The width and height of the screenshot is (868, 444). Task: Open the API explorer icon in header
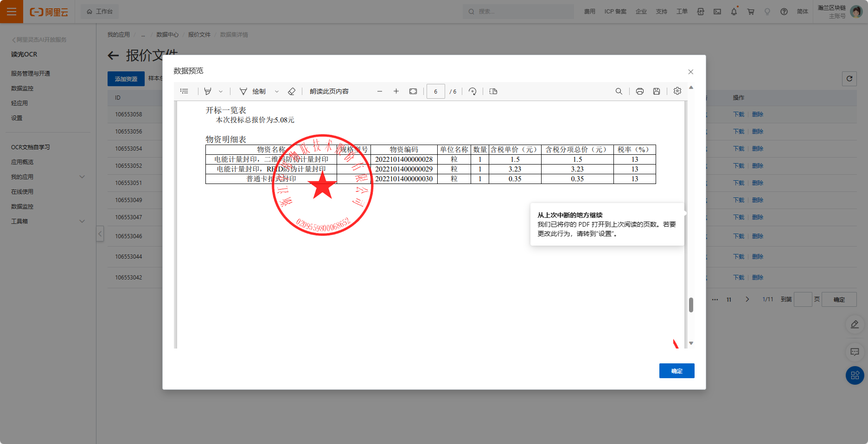click(701, 12)
